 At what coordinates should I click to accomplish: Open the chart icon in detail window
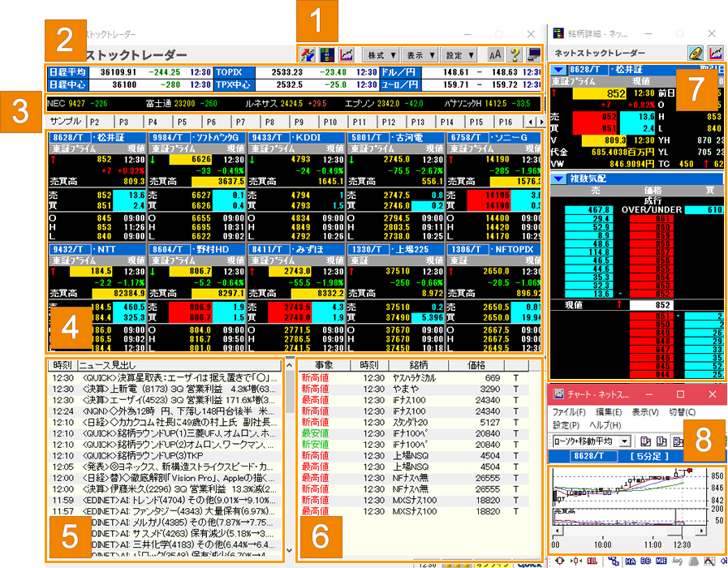click(716, 54)
